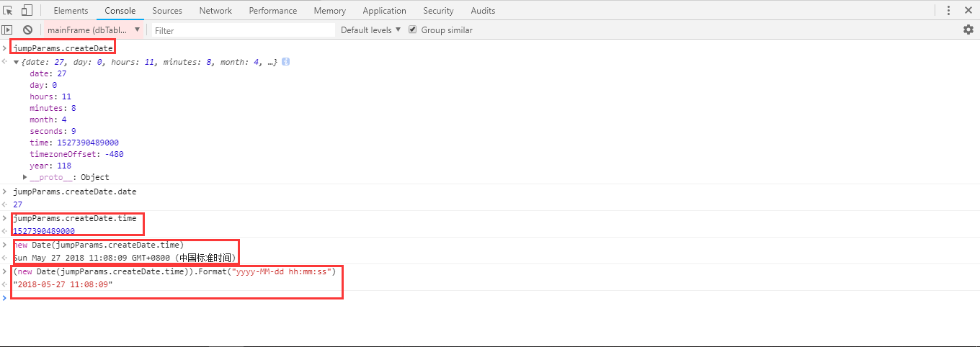The height and width of the screenshot is (347, 980).
Task: Select the 'date: 27' property row
Action: [48, 73]
